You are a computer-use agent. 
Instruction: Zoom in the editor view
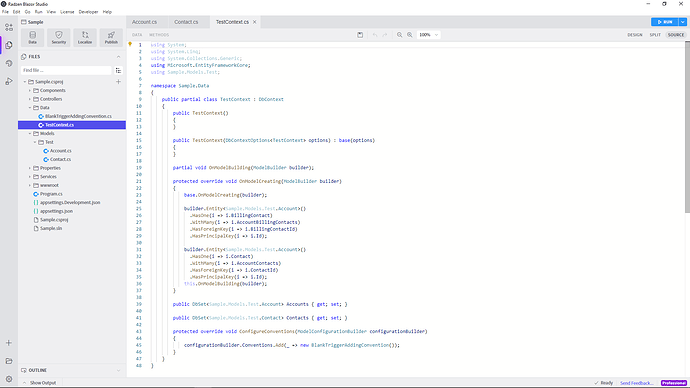coord(410,35)
